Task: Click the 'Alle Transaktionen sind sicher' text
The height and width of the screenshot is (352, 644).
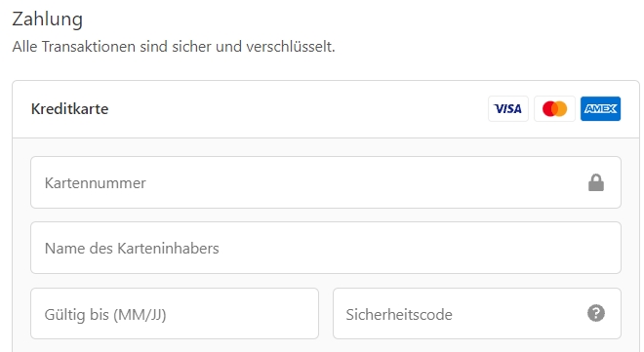Action: 112,47
